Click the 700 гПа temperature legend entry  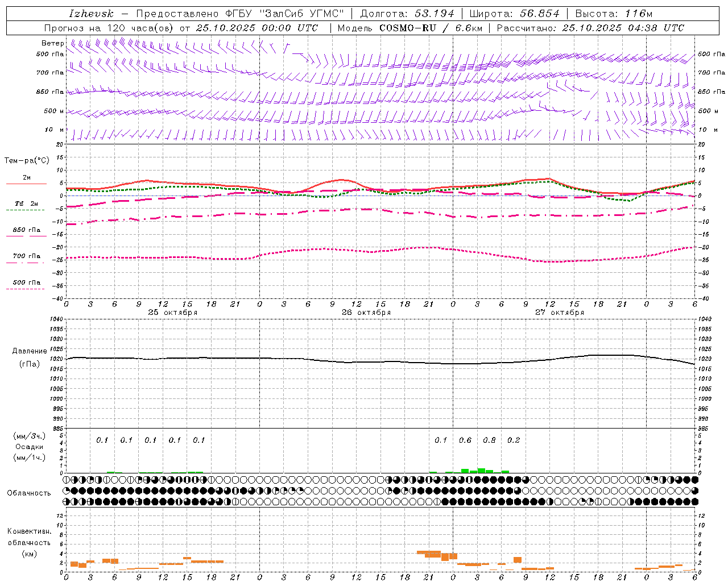(x=27, y=256)
